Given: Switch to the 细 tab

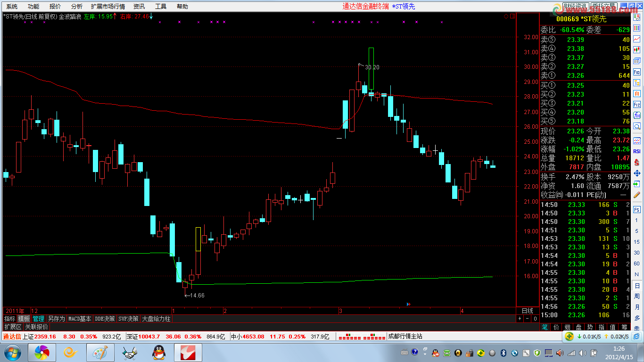Looking at the screenshot, I should (x=568, y=327).
